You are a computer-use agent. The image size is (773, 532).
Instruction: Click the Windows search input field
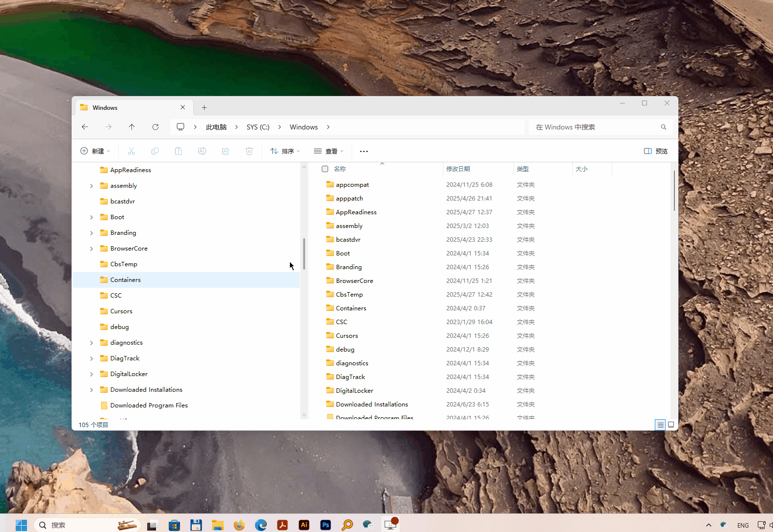[600, 127]
